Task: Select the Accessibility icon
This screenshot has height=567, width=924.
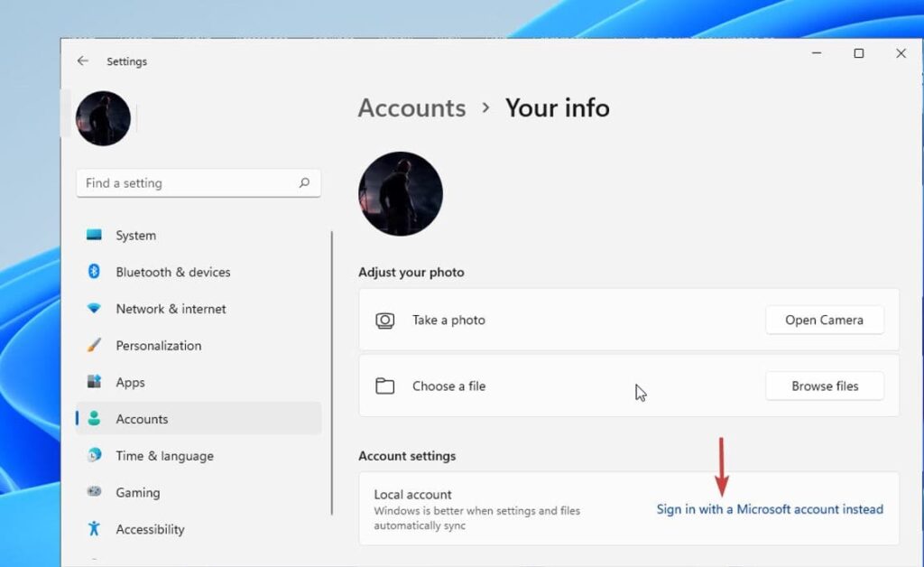Action: [97, 529]
